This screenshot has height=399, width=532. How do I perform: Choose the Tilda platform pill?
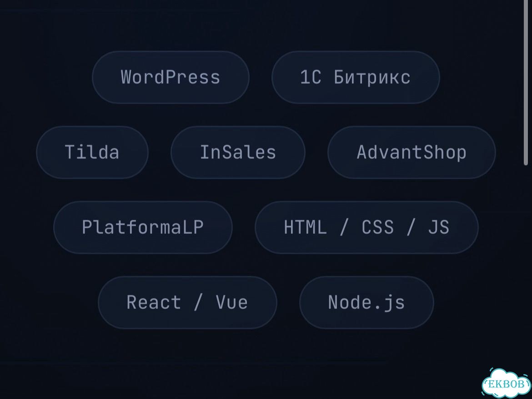tap(92, 152)
